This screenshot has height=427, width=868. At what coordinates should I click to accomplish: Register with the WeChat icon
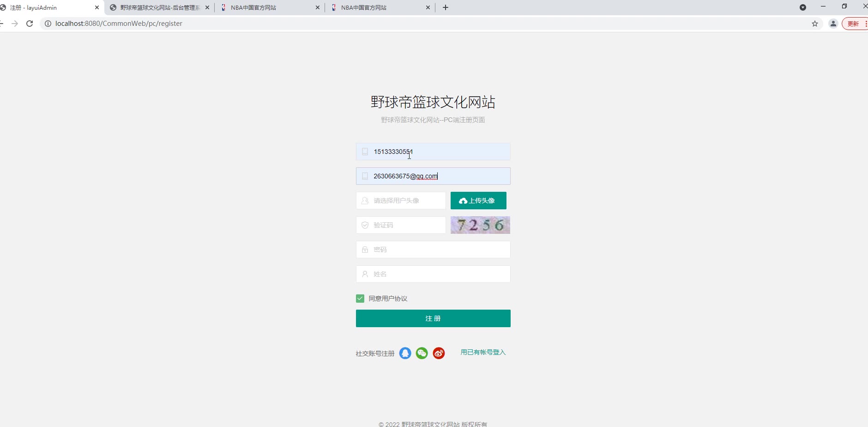click(422, 354)
